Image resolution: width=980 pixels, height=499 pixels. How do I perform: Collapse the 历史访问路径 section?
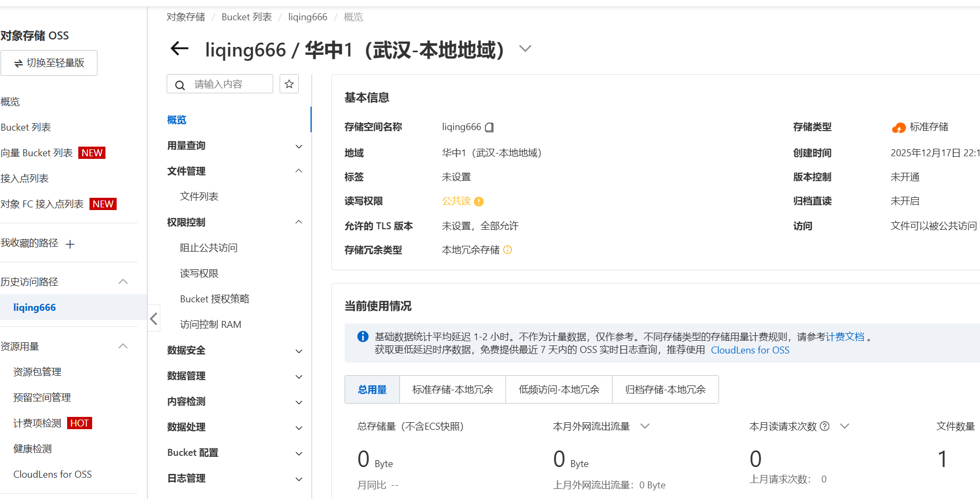123,281
